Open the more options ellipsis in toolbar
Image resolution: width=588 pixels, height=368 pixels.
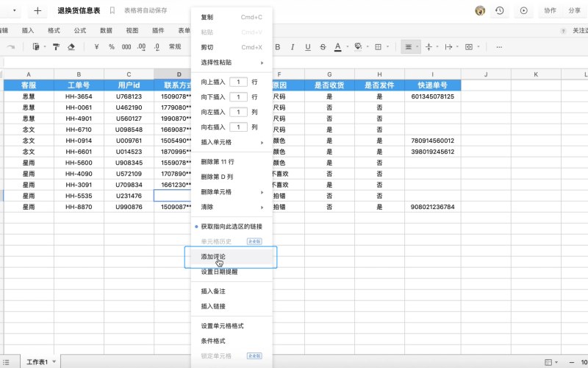499,47
